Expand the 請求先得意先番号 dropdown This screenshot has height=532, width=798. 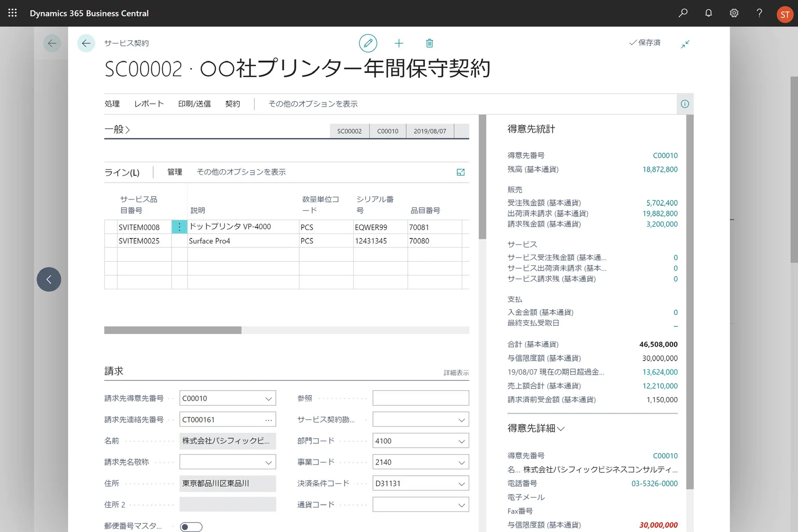click(x=269, y=398)
